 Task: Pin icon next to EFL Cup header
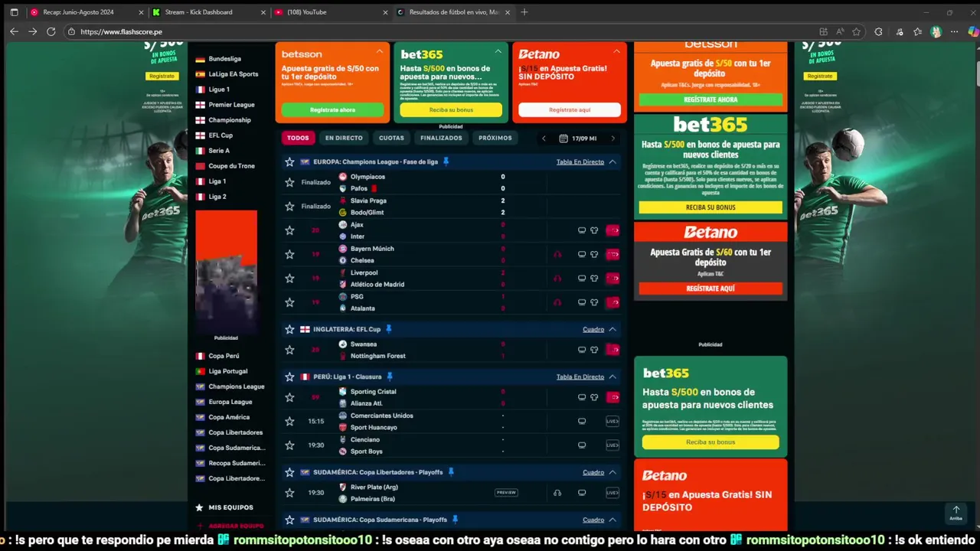tap(388, 329)
